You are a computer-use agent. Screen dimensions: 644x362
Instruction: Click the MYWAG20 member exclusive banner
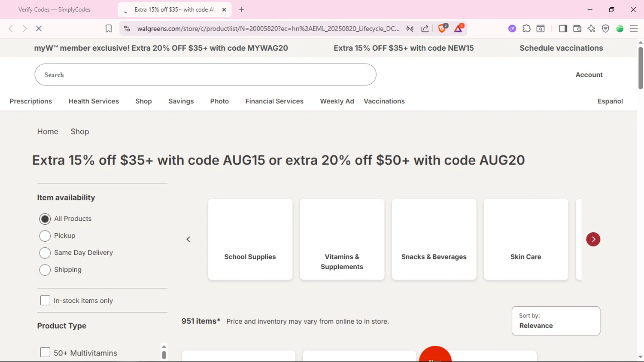(x=161, y=48)
